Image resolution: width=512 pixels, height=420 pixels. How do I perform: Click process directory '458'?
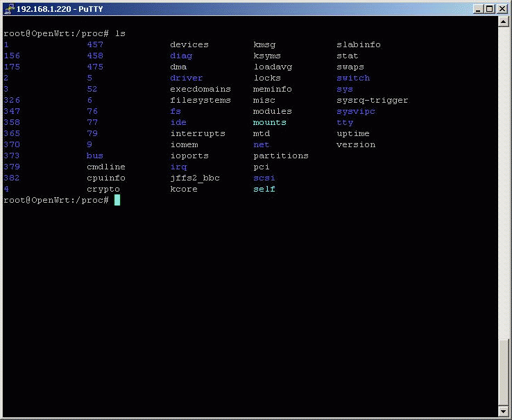pos(95,56)
